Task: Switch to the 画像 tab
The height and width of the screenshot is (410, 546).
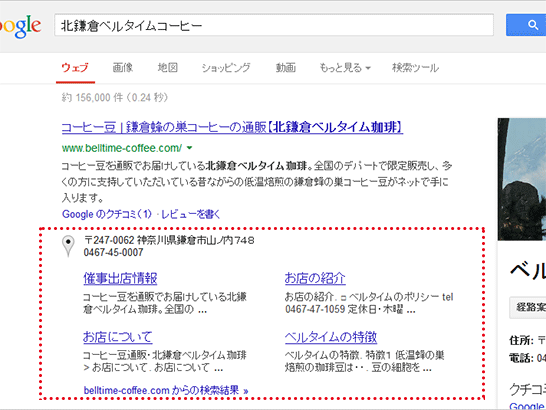Action: pos(123,68)
